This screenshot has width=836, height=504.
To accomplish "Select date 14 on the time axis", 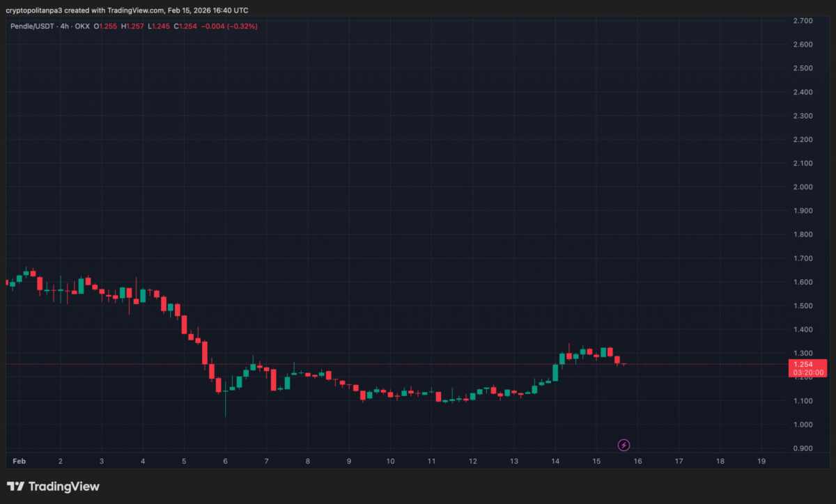I will coord(555,461).
